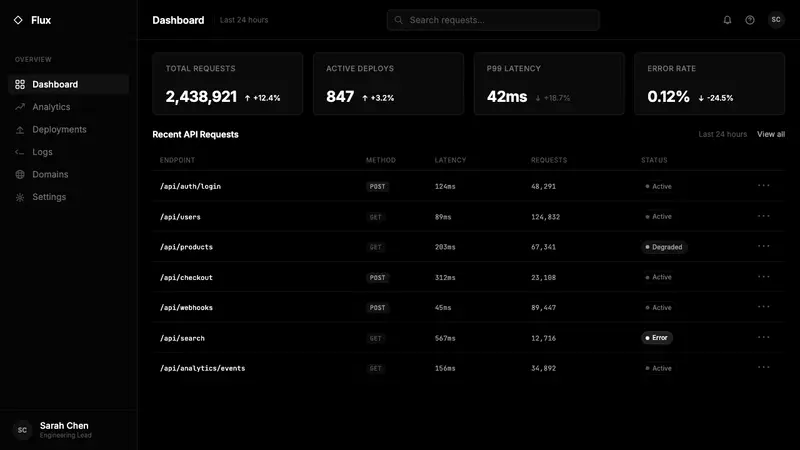Click the /api/checkout endpoint
The width and height of the screenshot is (800, 450).
click(x=186, y=278)
